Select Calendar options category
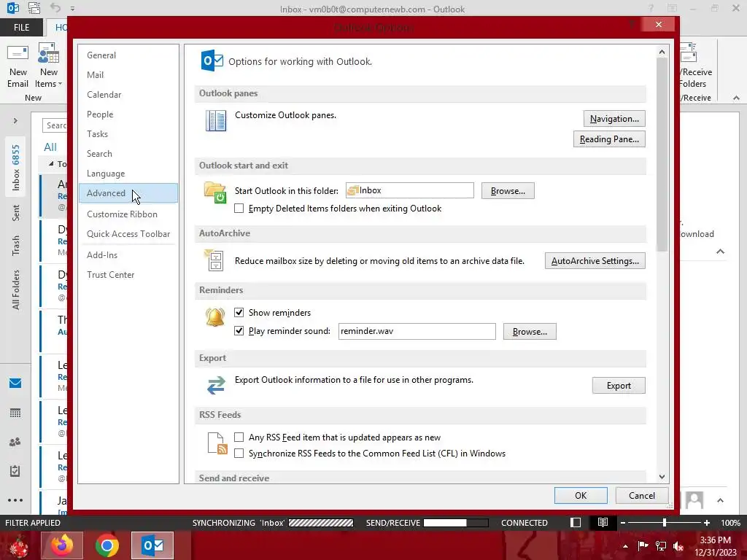747x560 pixels. [128, 94]
